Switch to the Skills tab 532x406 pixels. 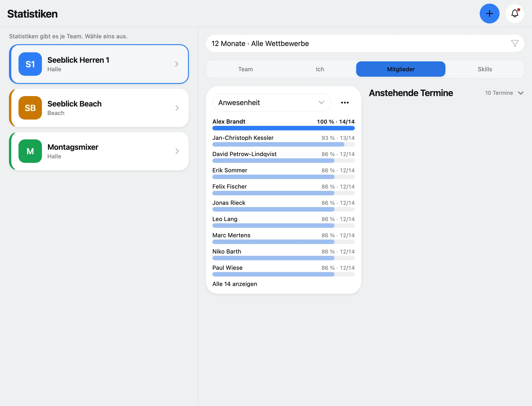pos(485,69)
